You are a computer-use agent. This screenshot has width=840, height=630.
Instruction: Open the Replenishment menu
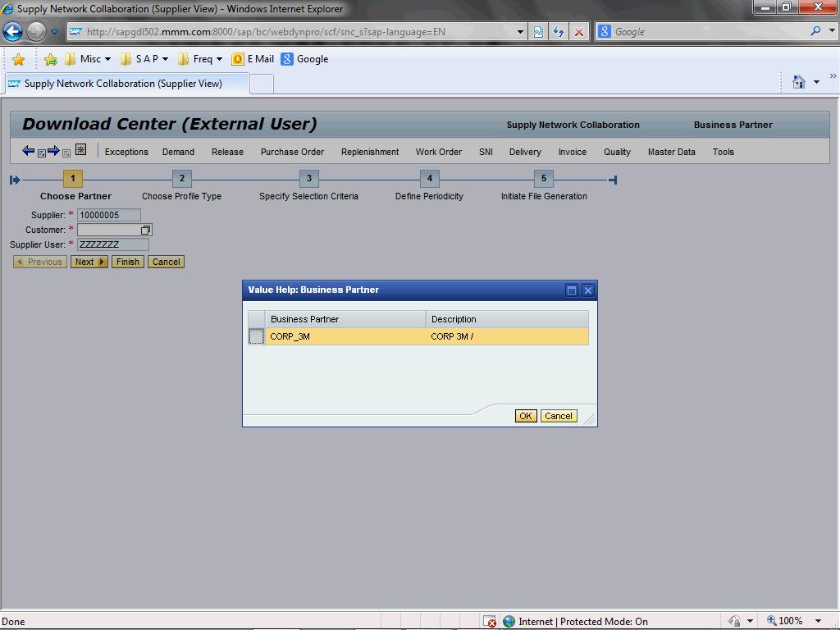click(x=370, y=152)
